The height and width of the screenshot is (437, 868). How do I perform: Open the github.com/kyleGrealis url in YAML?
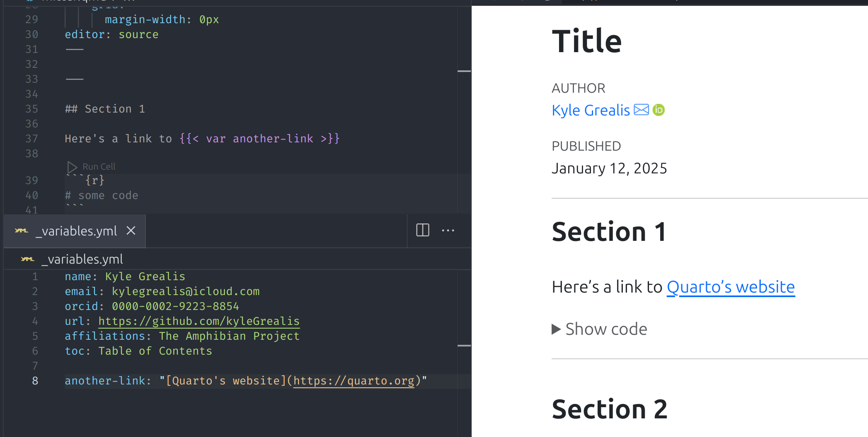[x=199, y=321]
